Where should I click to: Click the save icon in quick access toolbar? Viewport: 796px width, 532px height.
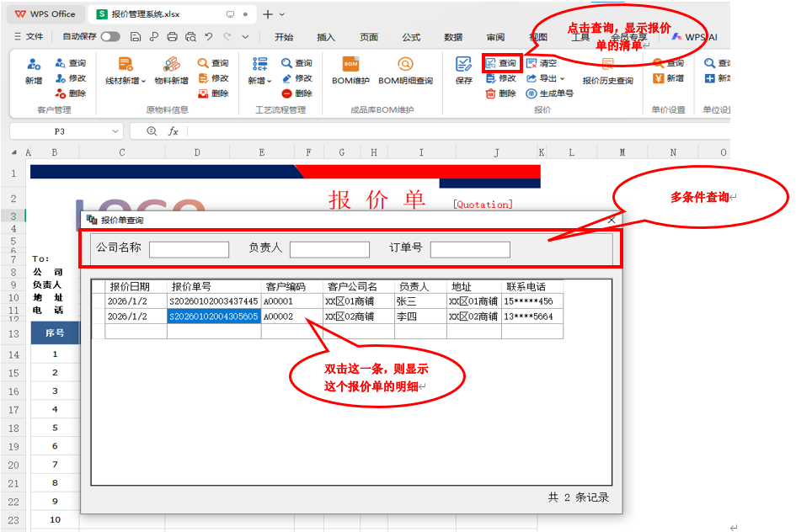tap(136, 36)
